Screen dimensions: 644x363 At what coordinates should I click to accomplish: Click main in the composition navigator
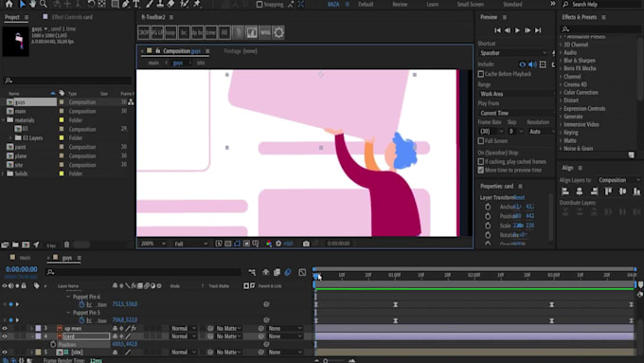pyautogui.click(x=153, y=63)
